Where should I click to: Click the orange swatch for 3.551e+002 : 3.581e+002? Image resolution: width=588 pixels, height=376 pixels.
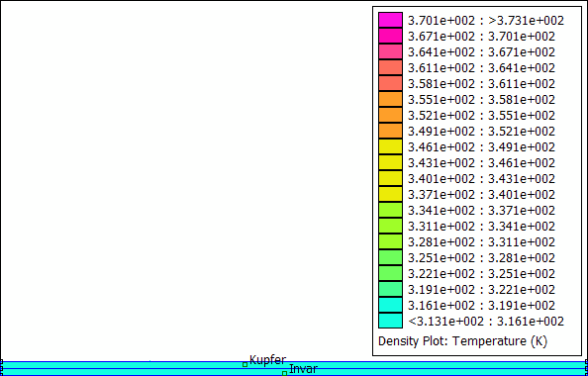point(390,99)
